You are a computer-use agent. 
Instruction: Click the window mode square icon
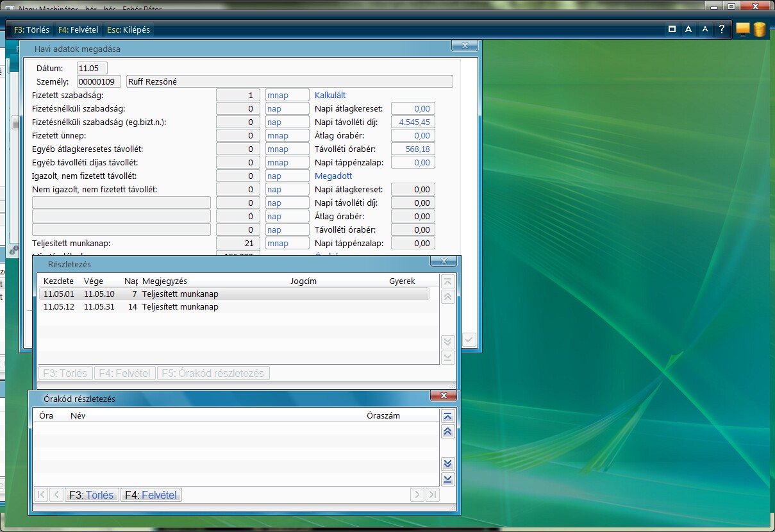pyautogui.click(x=672, y=29)
